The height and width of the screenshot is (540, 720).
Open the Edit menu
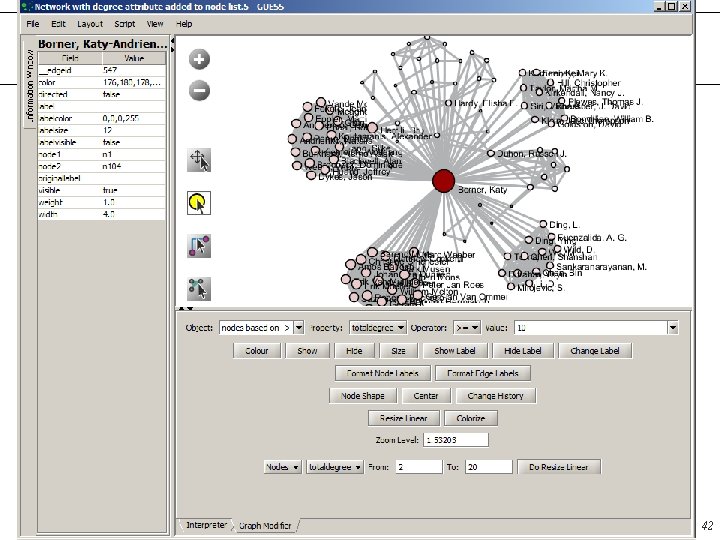tap(58, 24)
